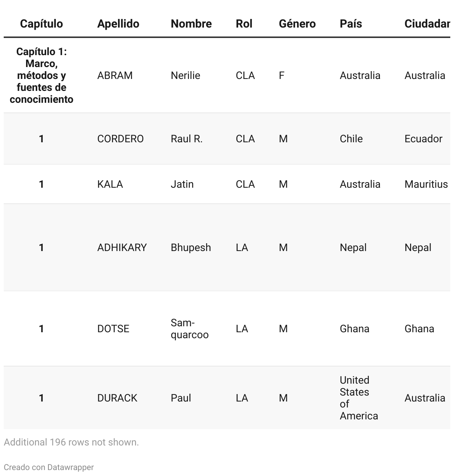Select the ABRAM surname cell
Image resolution: width=454 pixels, height=476 pixels.
pyautogui.click(x=115, y=76)
